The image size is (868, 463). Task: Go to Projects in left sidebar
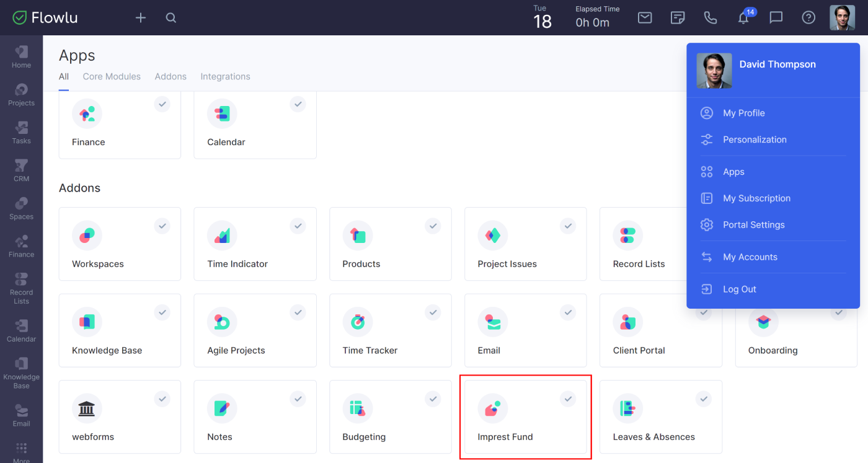21,95
